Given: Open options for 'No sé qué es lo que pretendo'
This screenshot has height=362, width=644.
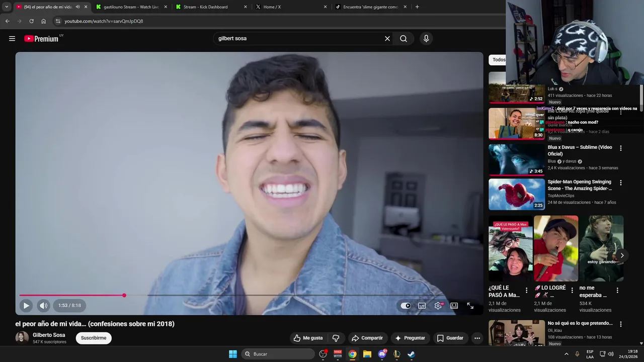Looking at the screenshot, I should click(620, 324).
